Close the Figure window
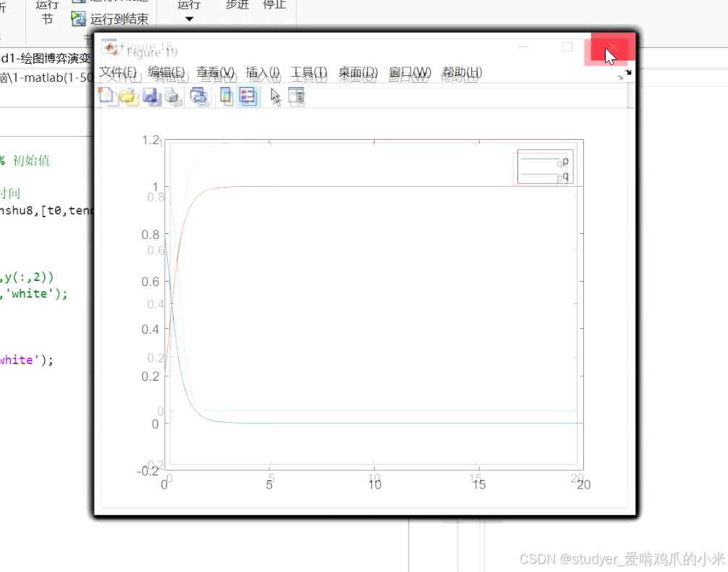Viewport: 728px width, 572px height. 613,47
